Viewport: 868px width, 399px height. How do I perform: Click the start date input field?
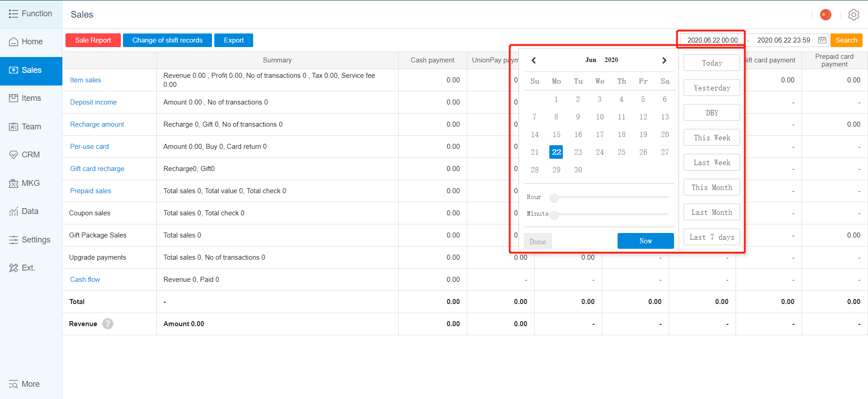pyautogui.click(x=712, y=40)
